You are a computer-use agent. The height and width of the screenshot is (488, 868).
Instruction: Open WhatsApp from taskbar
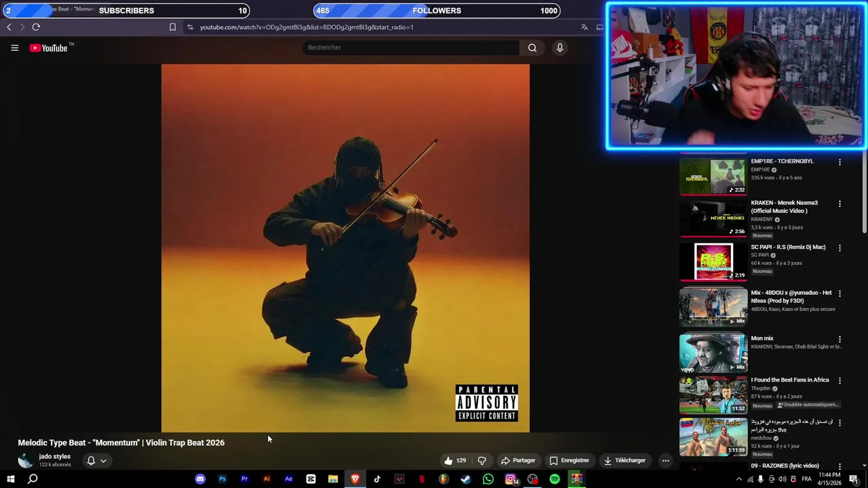click(488, 479)
